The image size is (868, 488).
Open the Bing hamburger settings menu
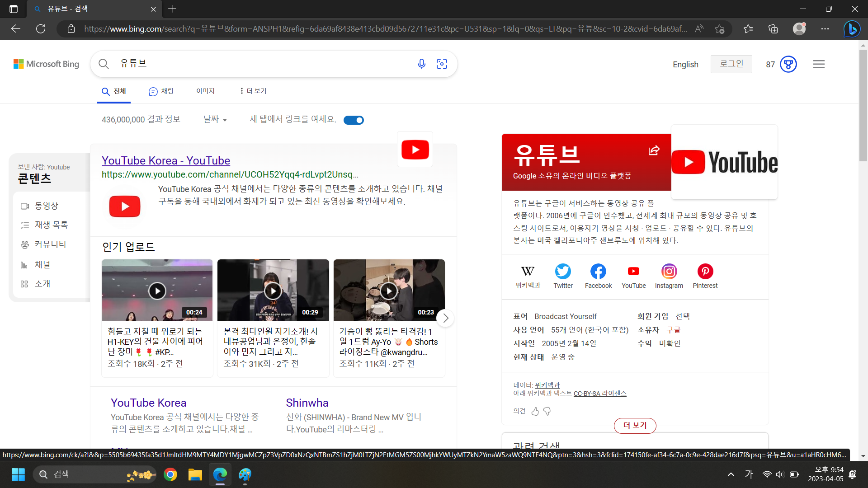(x=819, y=64)
